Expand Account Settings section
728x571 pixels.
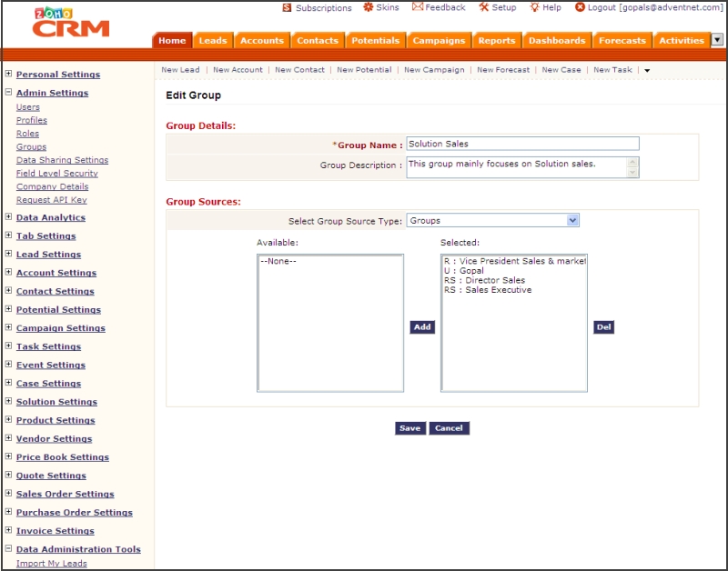pyautogui.click(x=8, y=272)
